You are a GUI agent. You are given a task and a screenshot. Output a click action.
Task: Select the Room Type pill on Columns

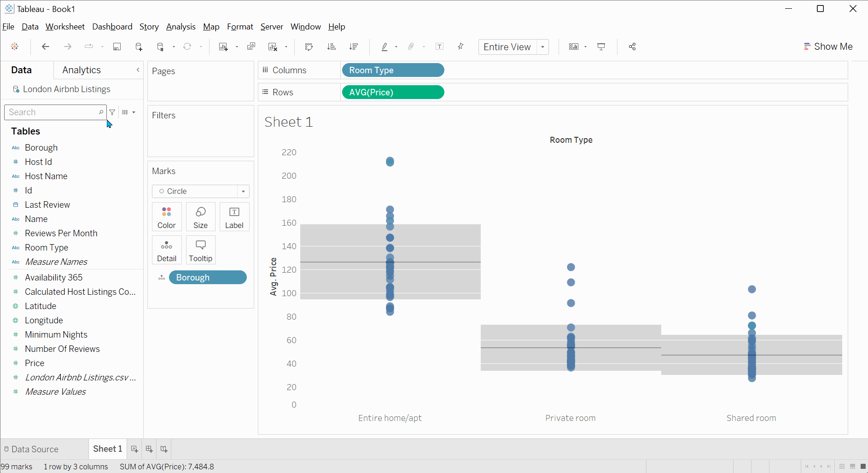[393, 70]
